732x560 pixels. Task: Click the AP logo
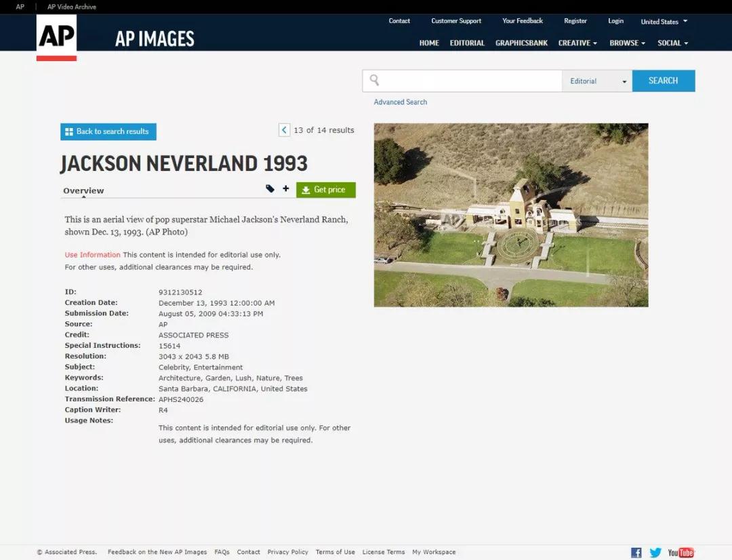click(56, 37)
